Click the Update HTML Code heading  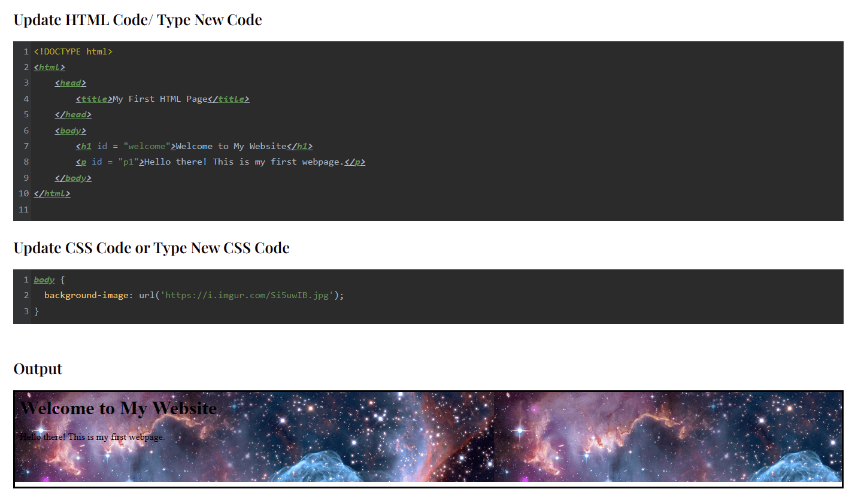(137, 19)
